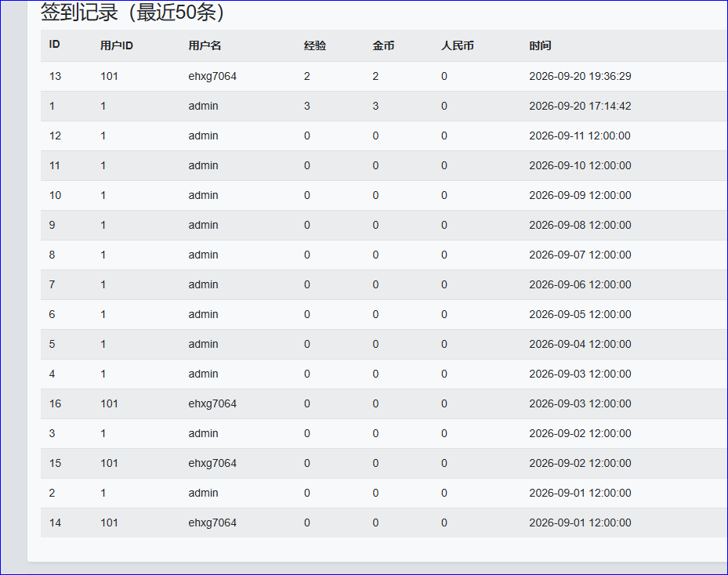728x575 pixels.
Task: Click ID cell 6
Action: [x=52, y=314]
